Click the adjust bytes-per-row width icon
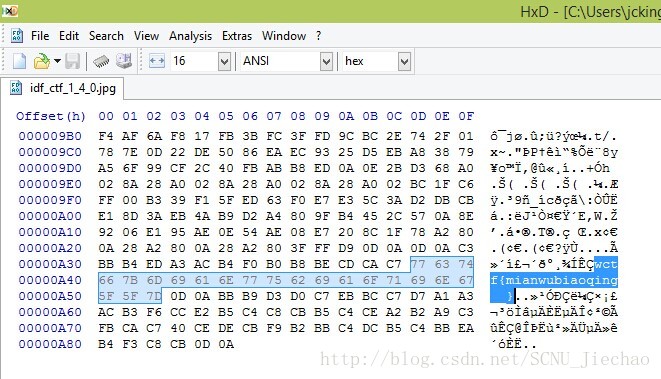Screen dimensions: 661x379 (157, 61)
